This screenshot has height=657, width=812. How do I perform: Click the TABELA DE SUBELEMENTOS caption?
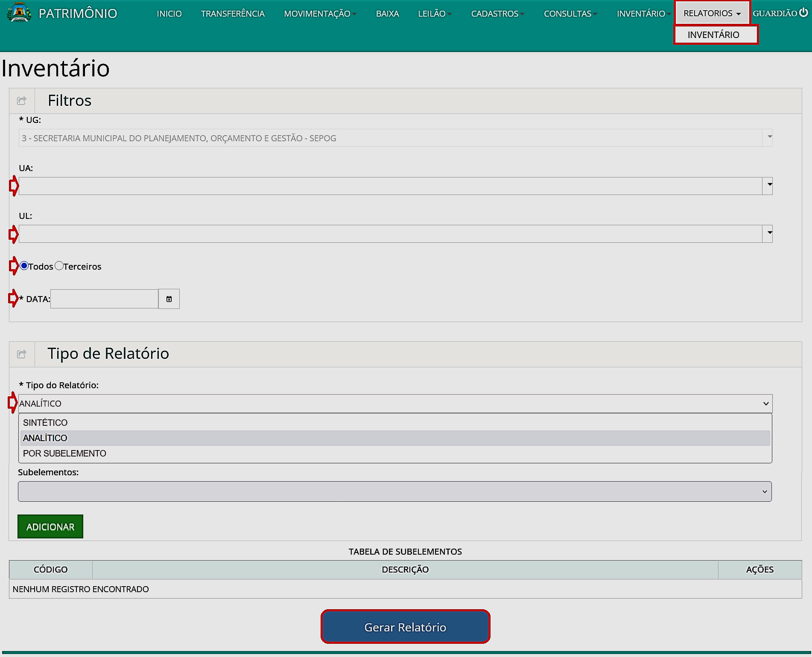coord(405,552)
